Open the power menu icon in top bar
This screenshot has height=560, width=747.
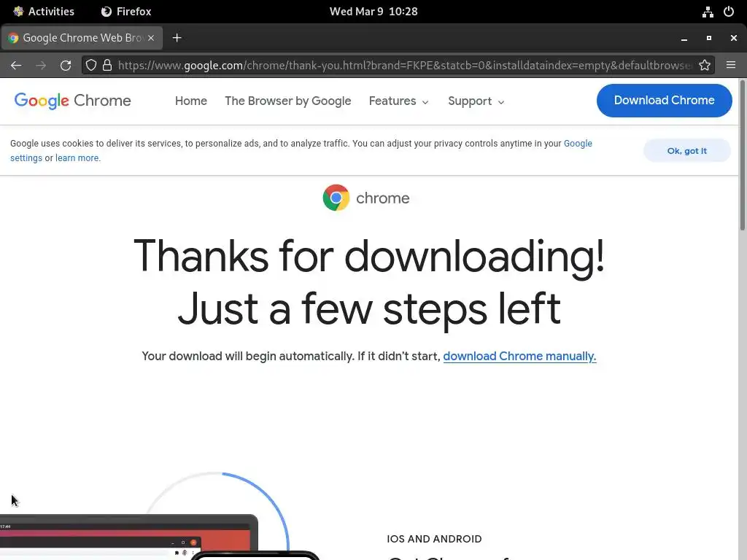click(729, 12)
